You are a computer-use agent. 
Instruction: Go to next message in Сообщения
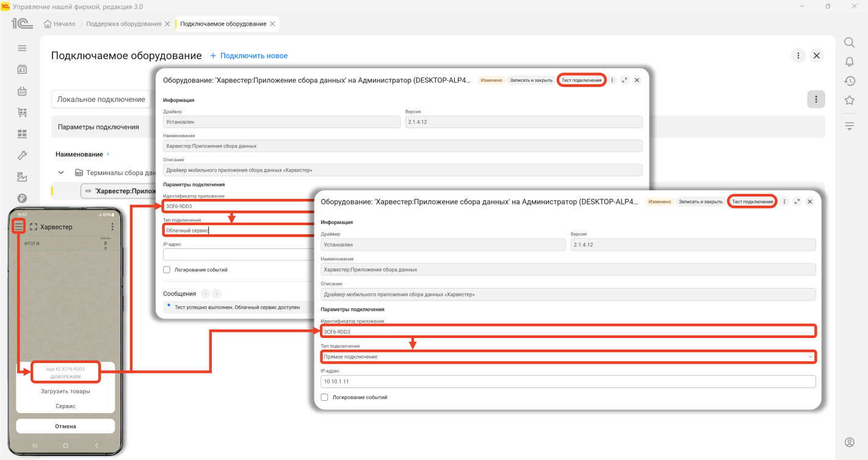pos(217,293)
